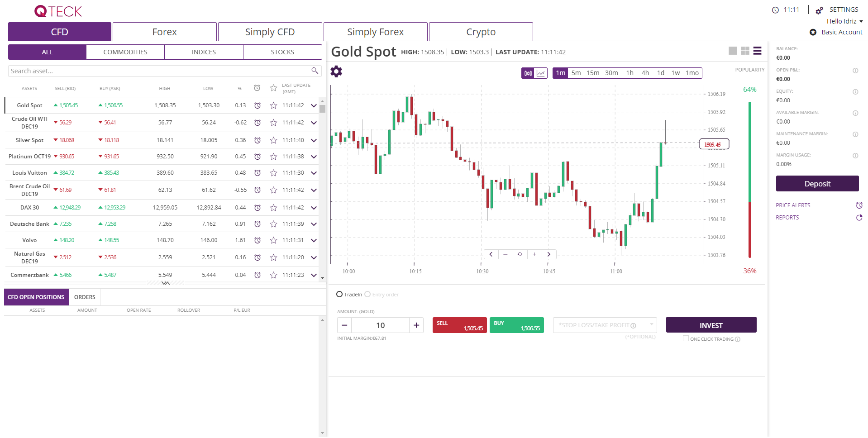Screen dimensions: 868x438
Task: Expand Brent Crude Oil DEC19 row
Action: [x=314, y=190]
